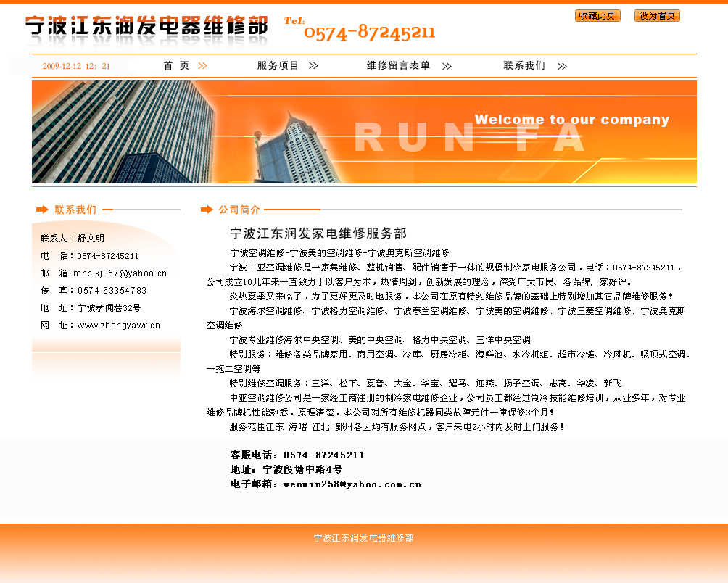
Task: Click the website address www.zhongyawx.cn
Action: pyautogui.click(x=119, y=326)
